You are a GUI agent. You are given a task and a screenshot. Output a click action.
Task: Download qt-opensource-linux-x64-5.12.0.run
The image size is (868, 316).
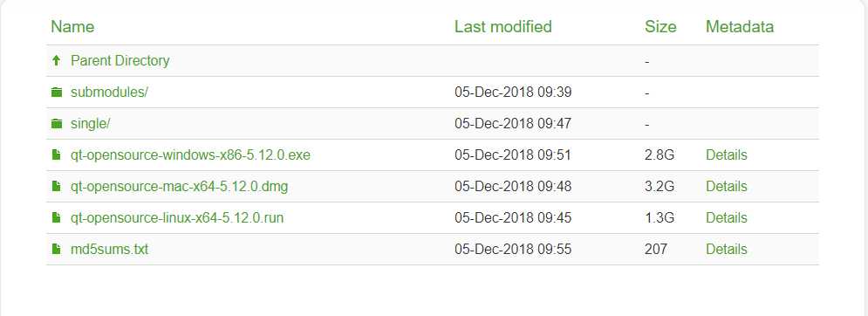(177, 218)
